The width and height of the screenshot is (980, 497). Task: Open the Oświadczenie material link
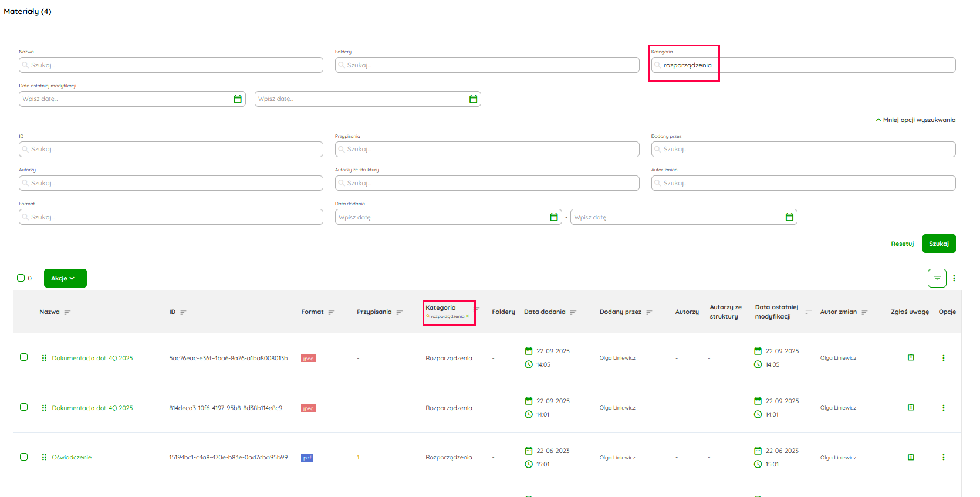[x=72, y=457]
